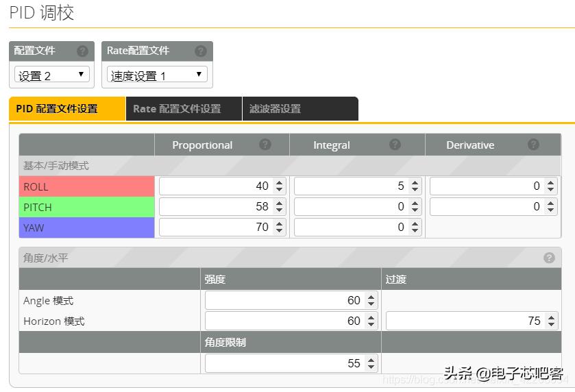Click the Horizon 模式 label
The width and height of the screenshot is (575, 392).
point(54,321)
